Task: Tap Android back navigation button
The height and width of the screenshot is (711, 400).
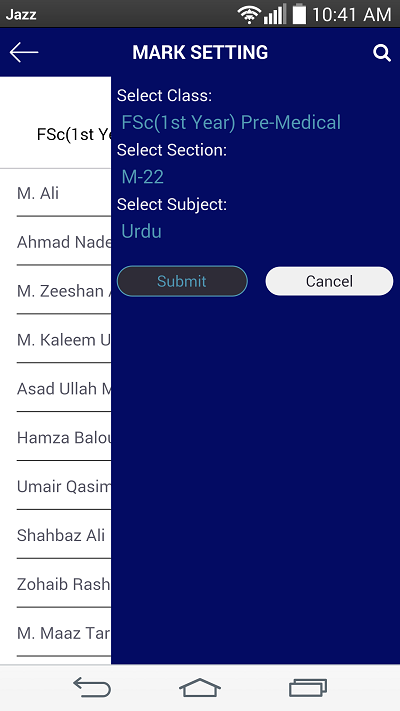Action: coord(92,687)
